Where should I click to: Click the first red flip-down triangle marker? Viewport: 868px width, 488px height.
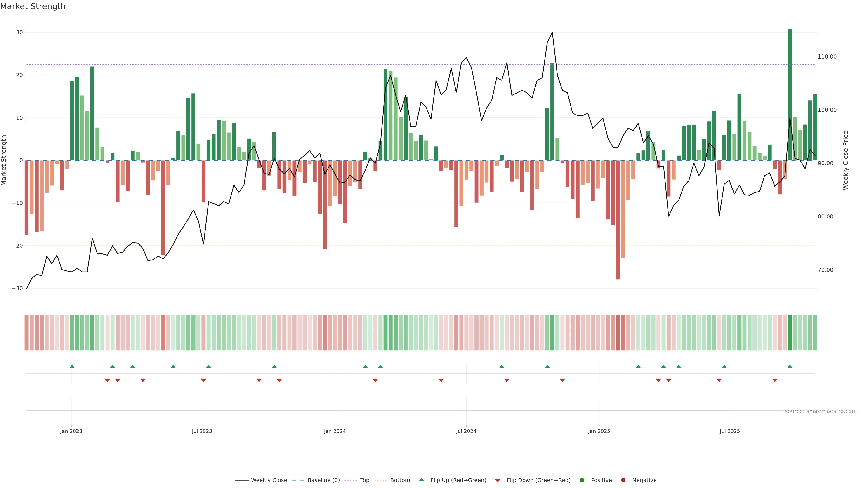[108, 380]
